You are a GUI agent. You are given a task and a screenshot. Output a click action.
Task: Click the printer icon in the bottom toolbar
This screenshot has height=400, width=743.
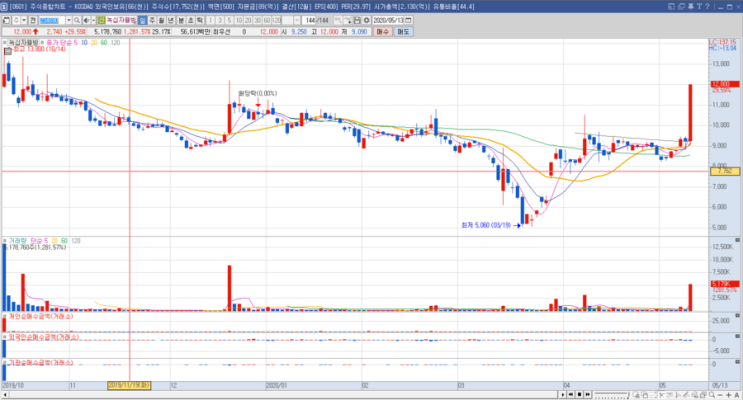[703, 394]
